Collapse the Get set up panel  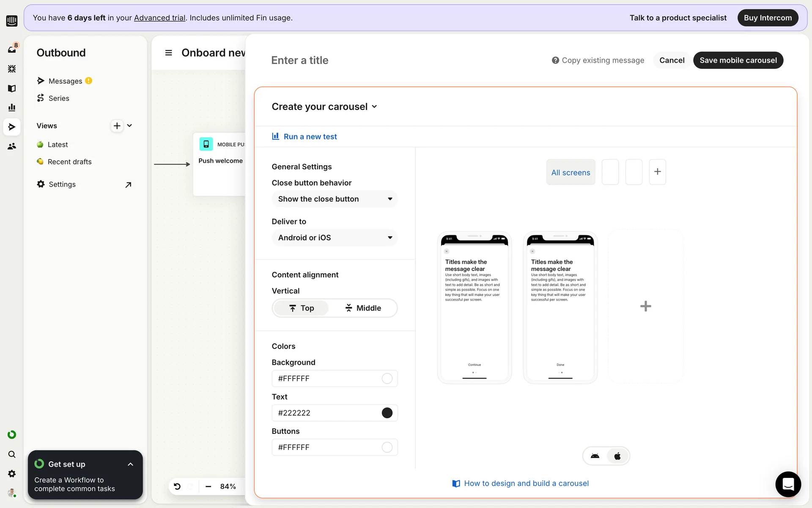coord(130,464)
